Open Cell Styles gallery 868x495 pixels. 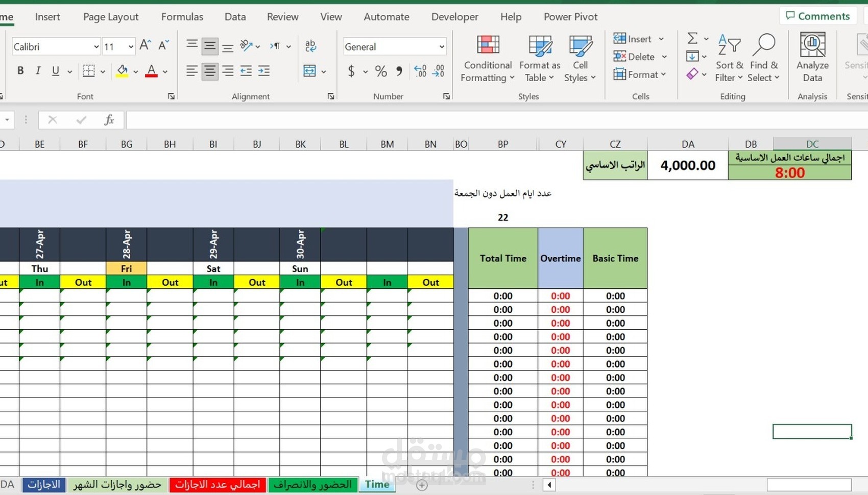580,58
